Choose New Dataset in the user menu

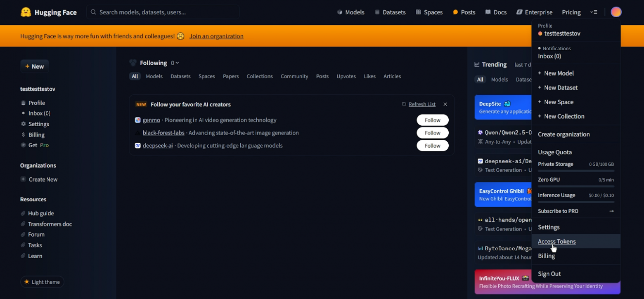tap(576, 87)
